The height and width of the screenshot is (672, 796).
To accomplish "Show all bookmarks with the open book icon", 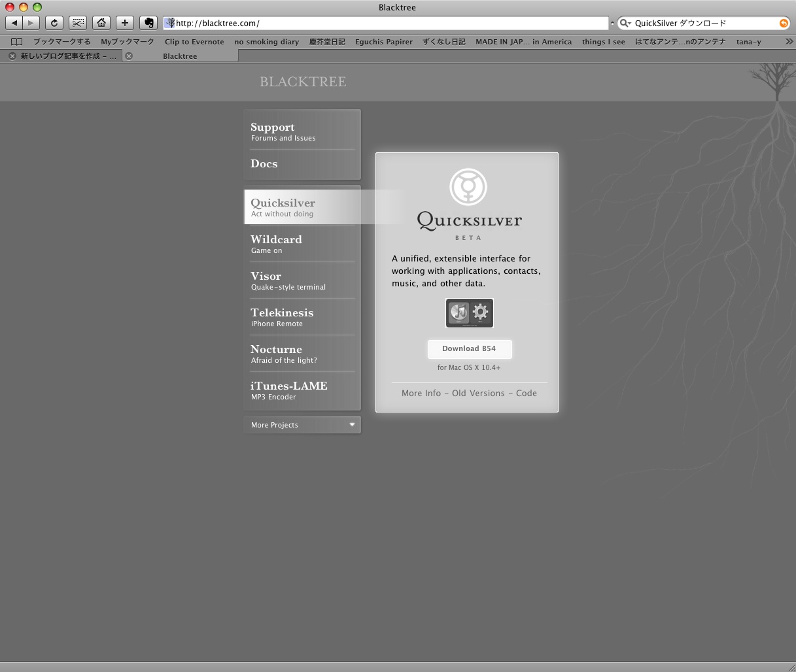I will tap(17, 41).
